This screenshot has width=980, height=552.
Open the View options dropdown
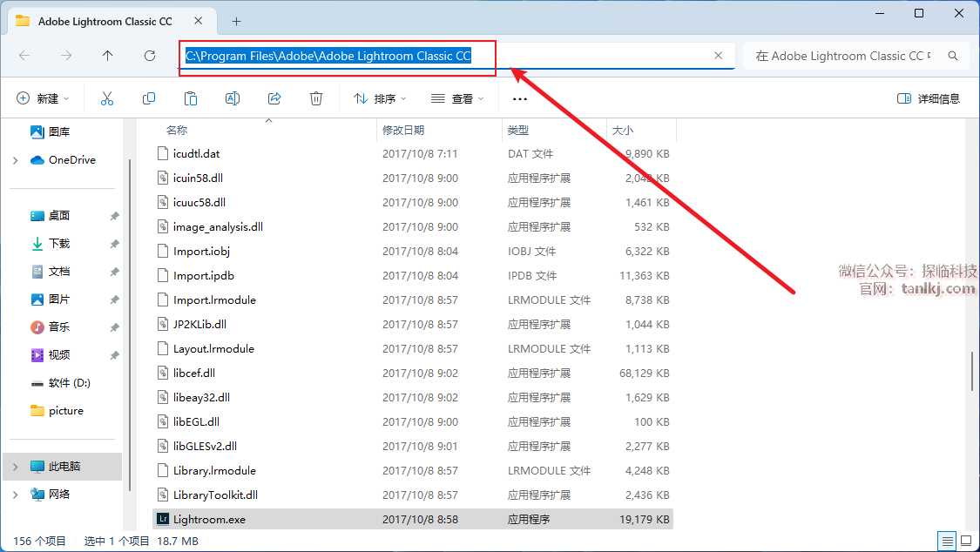point(457,98)
